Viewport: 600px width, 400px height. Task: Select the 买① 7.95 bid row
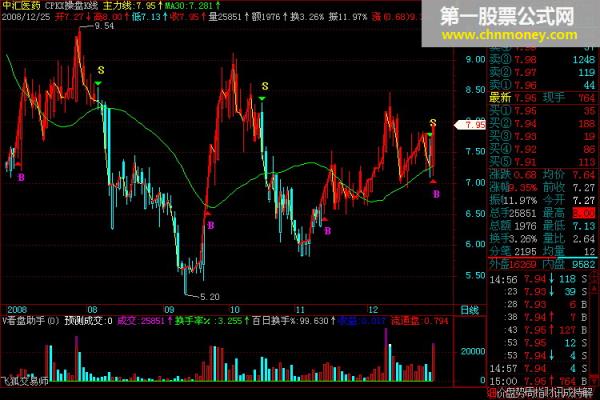pyautogui.click(x=543, y=111)
